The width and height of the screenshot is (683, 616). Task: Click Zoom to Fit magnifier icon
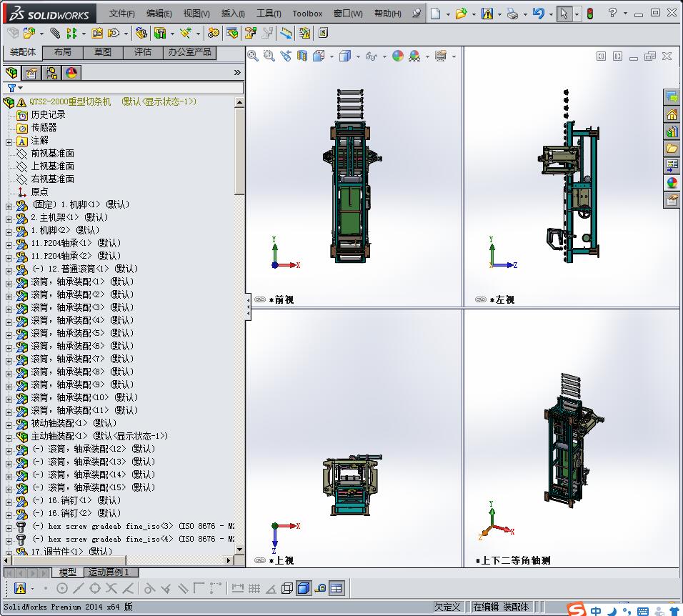[253, 56]
